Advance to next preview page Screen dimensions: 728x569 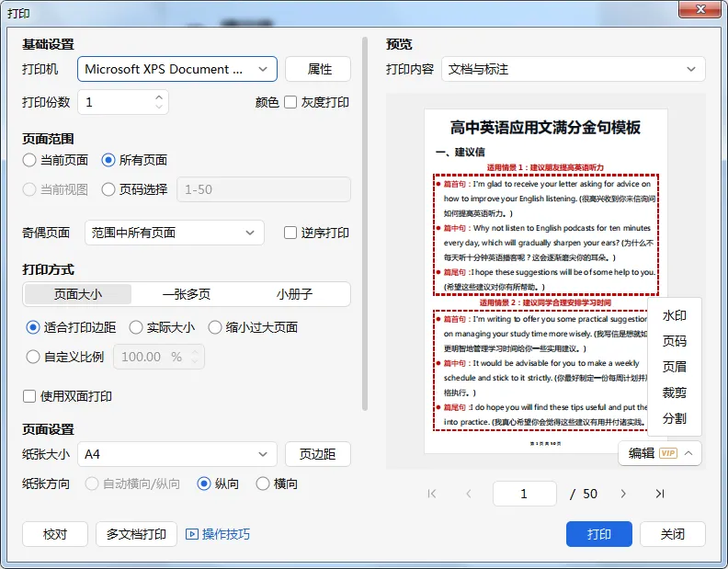pos(623,494)
